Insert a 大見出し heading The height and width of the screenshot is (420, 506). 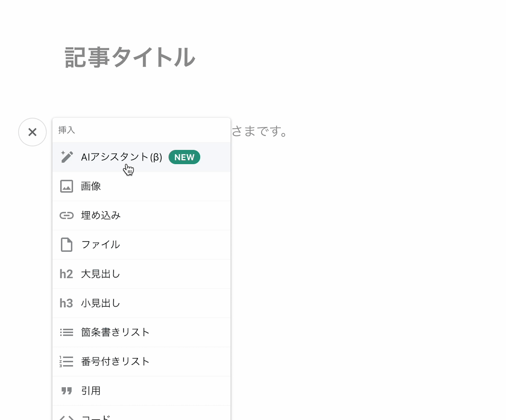coord(100,274)
